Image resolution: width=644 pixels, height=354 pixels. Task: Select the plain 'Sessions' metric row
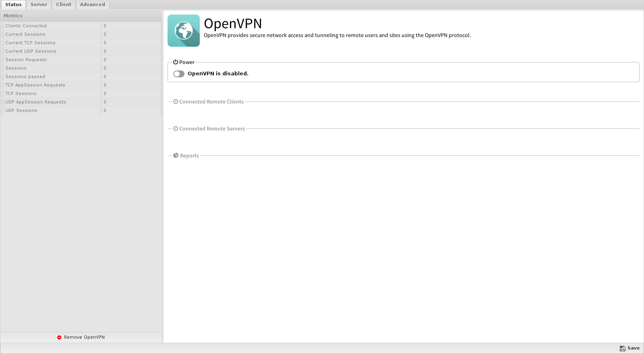point(81,68)
